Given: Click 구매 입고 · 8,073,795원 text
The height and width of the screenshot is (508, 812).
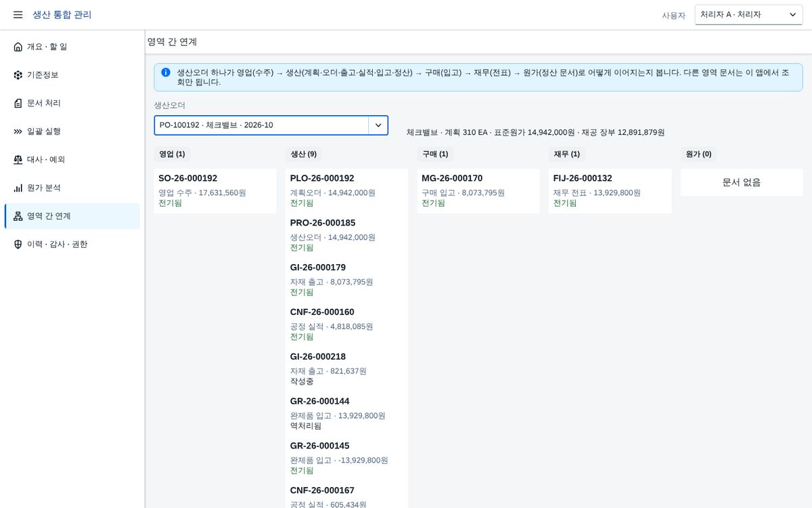Looking at the screenshot, I should tap(463, 193).
